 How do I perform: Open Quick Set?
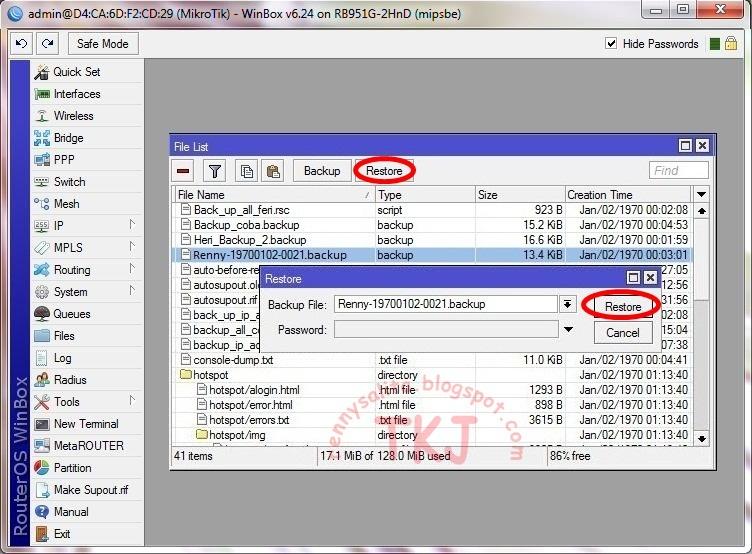(x=76, y=72)
